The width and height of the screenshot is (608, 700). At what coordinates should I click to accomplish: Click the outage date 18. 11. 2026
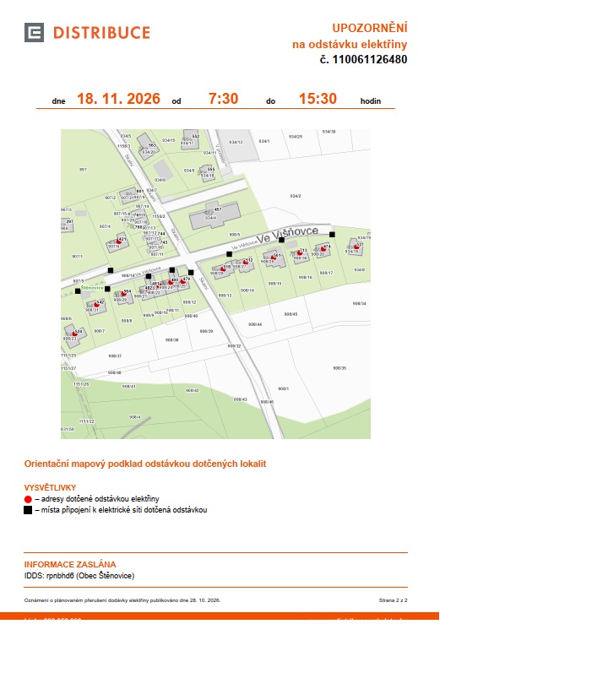coord(118,99)
